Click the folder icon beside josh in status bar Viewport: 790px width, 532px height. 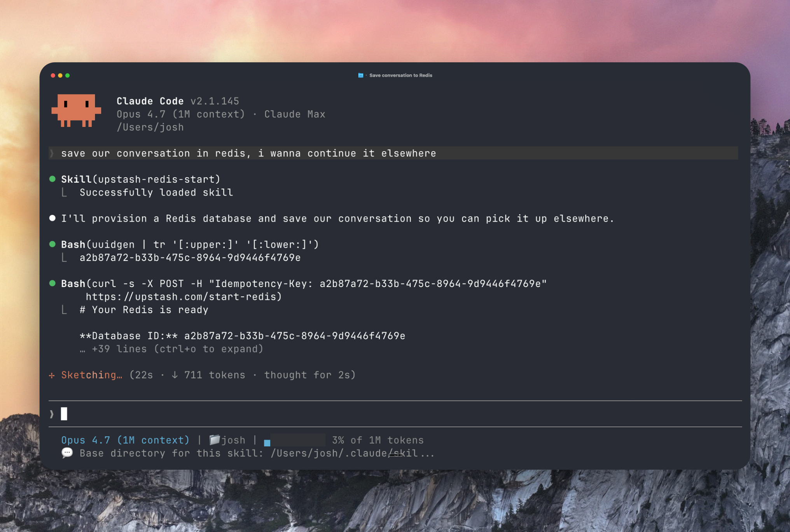[x=215, y=440]
